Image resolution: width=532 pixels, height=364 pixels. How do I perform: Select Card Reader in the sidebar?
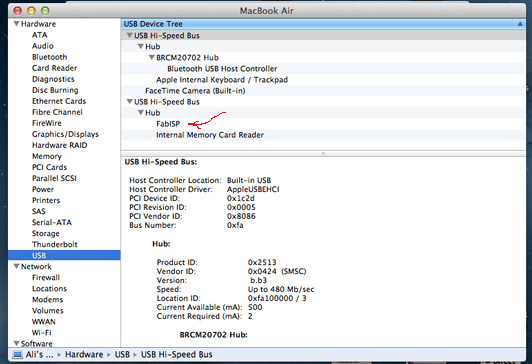coord(54,68)
